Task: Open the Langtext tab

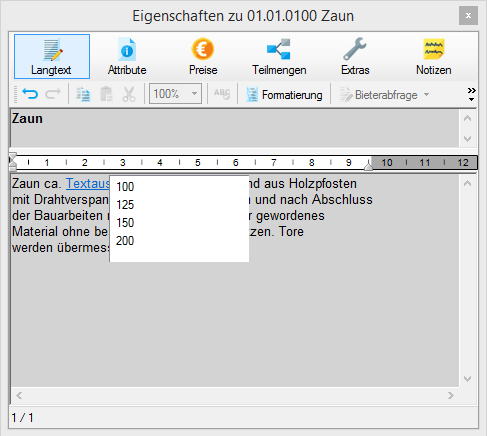Action: tap(52, 56)
